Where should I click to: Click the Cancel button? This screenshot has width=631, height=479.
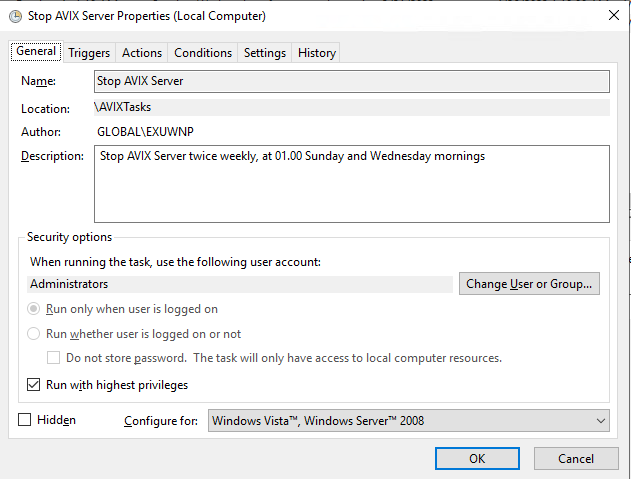576,458
